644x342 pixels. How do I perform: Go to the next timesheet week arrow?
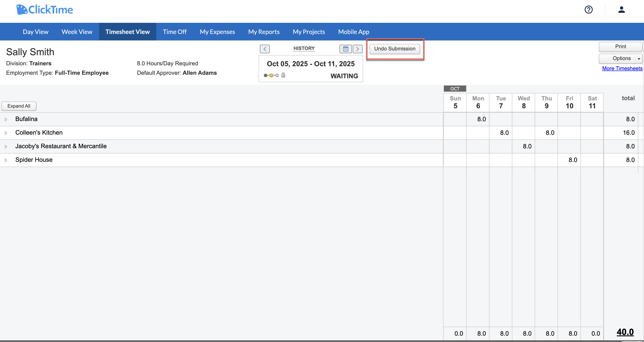(358, 49)
